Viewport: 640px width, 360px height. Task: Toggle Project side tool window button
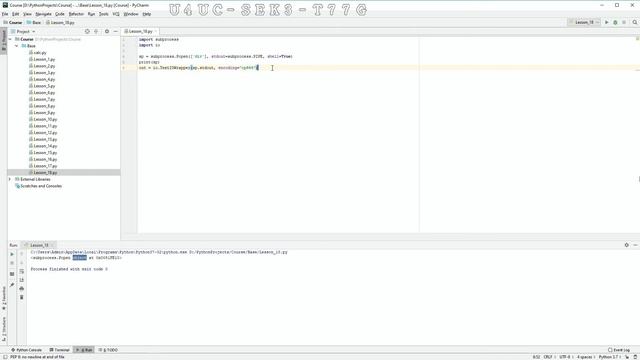(x=4, y=40)
